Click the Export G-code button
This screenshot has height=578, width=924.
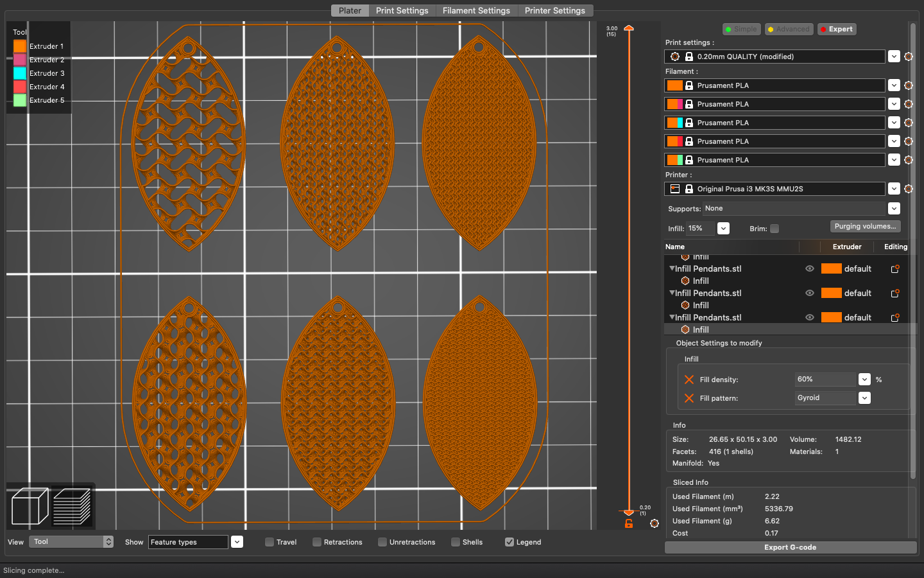point(790,547)
